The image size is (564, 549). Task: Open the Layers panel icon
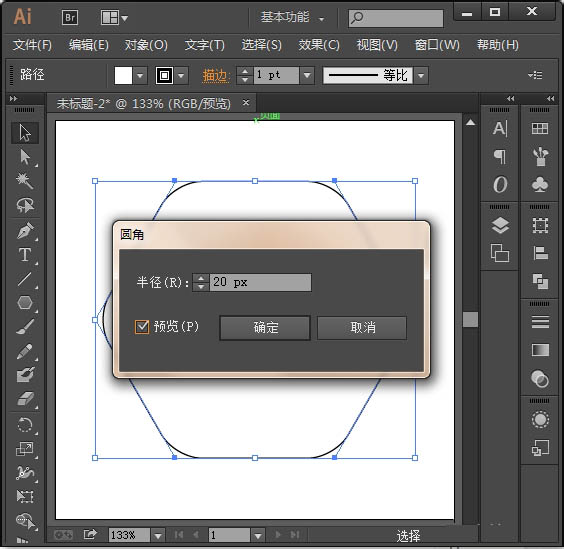[x=500, y=226]
